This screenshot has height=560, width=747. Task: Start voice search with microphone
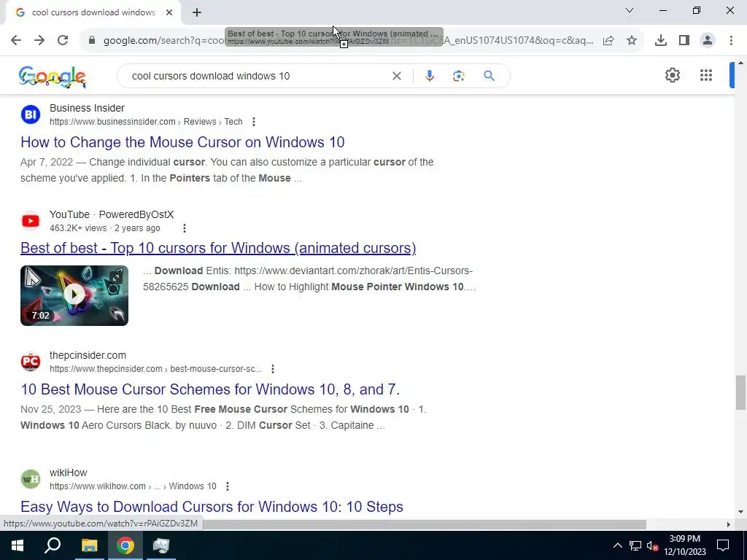pos(429,76)
